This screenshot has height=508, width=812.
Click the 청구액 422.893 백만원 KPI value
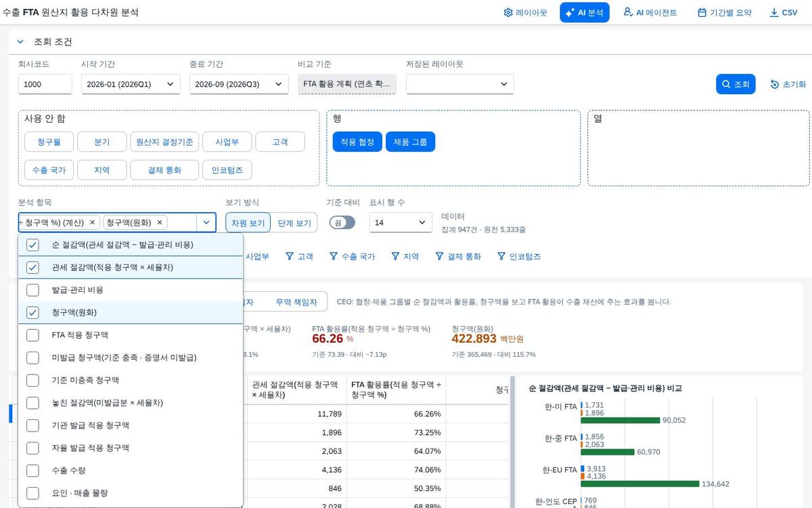(487, 339)
